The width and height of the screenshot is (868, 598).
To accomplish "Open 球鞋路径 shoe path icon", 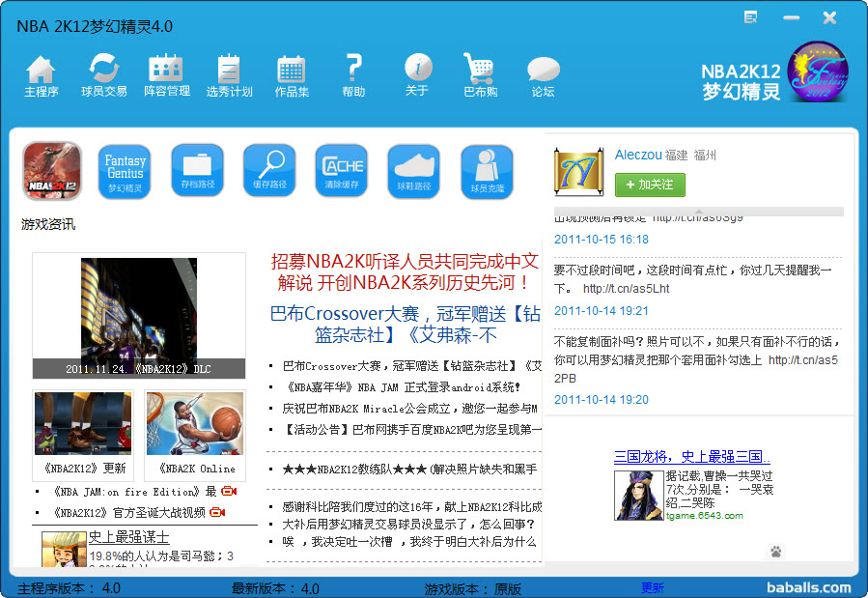I will click(x=414, y=171).
